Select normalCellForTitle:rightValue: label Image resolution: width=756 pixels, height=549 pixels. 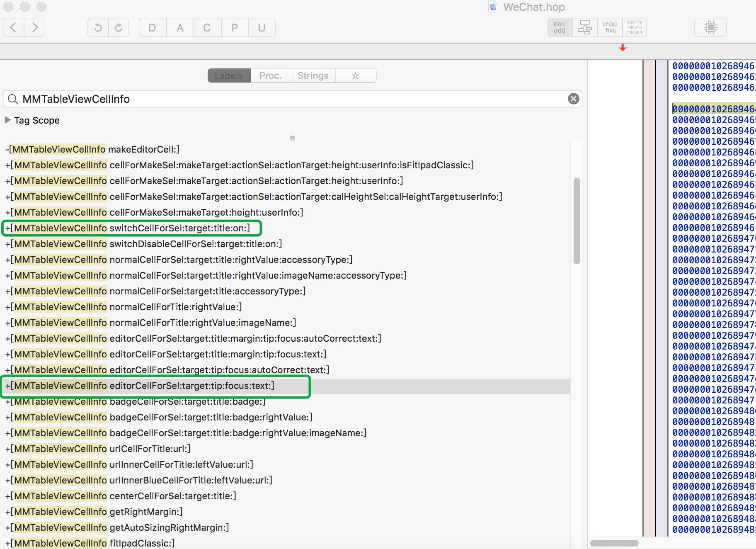click(124, 307)
